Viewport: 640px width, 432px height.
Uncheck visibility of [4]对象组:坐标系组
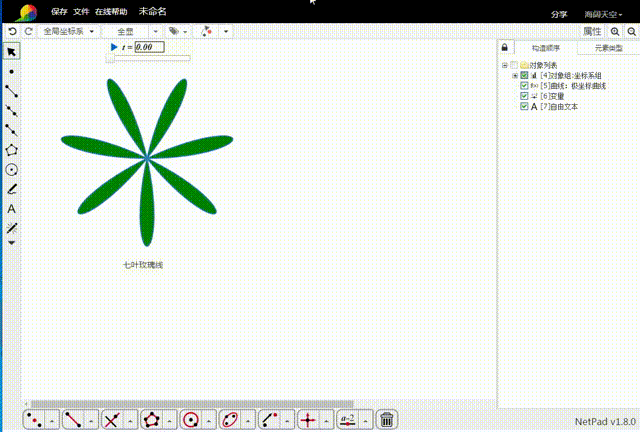coord(524,75)
